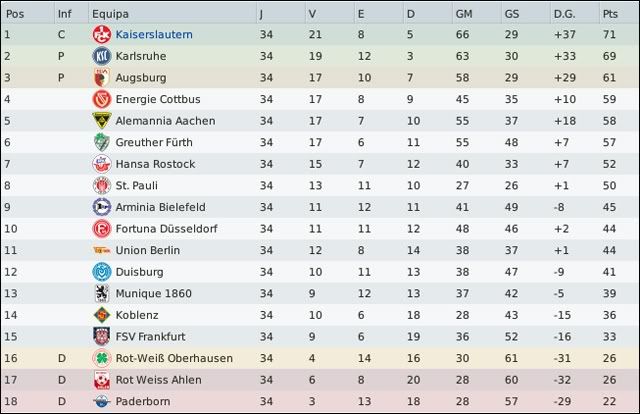Image resolution: width=640 pixels, height=414 pixels.
Task: Open the Fortuna Düsseldorf team name
Action: pyautogui.click(x=166, y=229)
